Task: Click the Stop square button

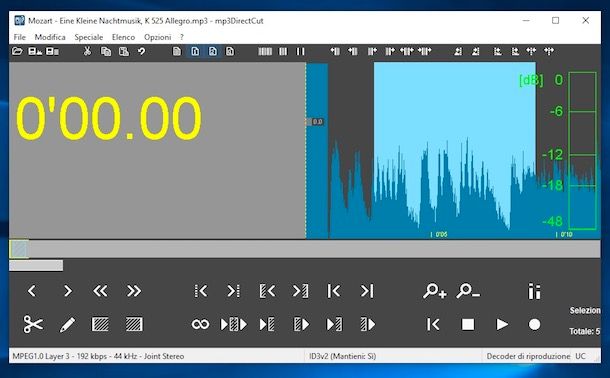Action: coord(468,324)
